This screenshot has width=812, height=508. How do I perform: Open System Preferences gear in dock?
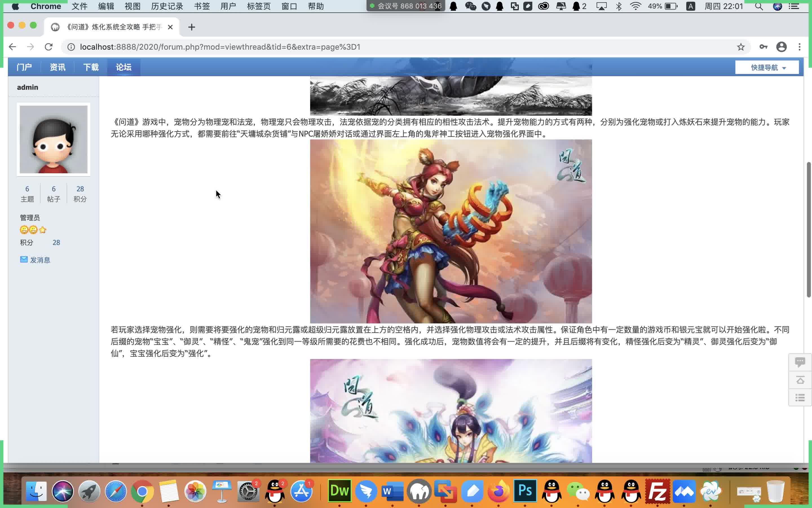[x=248, y=491]
